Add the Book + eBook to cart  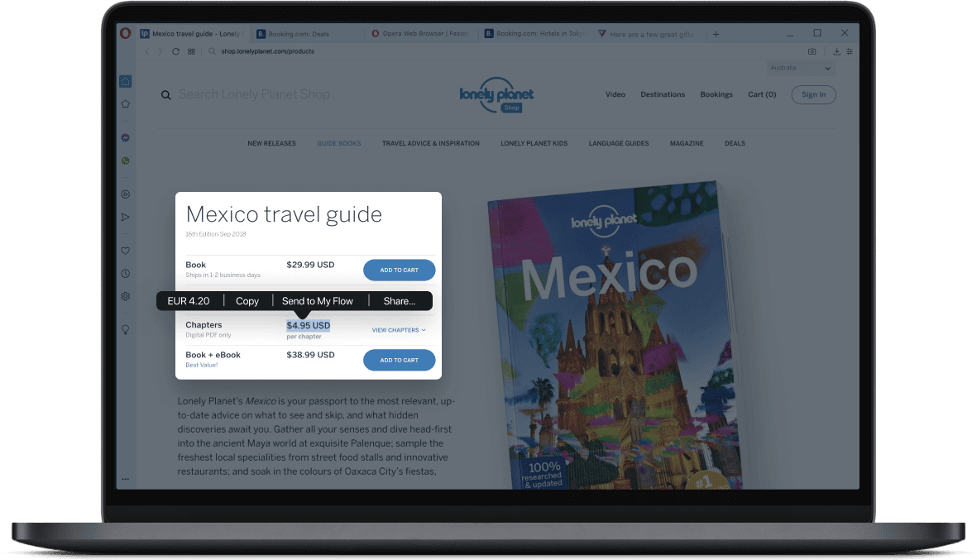coord(400,360)
